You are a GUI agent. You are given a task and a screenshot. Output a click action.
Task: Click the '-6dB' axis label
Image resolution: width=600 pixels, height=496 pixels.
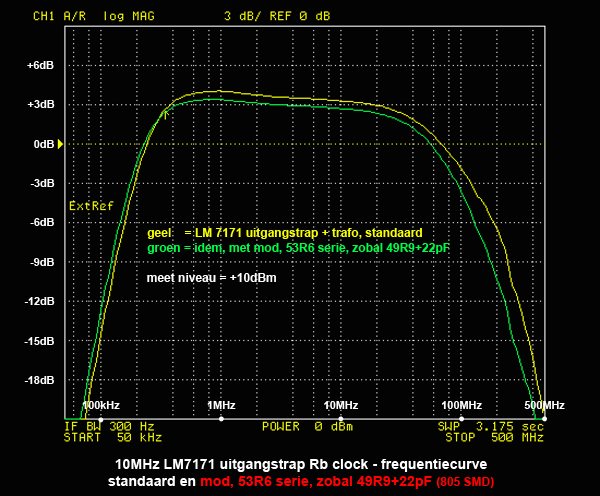point(42,222)
